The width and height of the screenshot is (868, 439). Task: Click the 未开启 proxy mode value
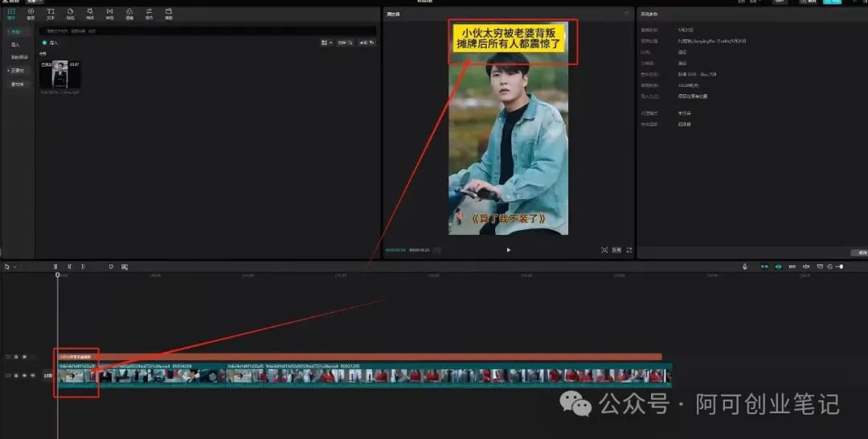[x=684, y=113]
